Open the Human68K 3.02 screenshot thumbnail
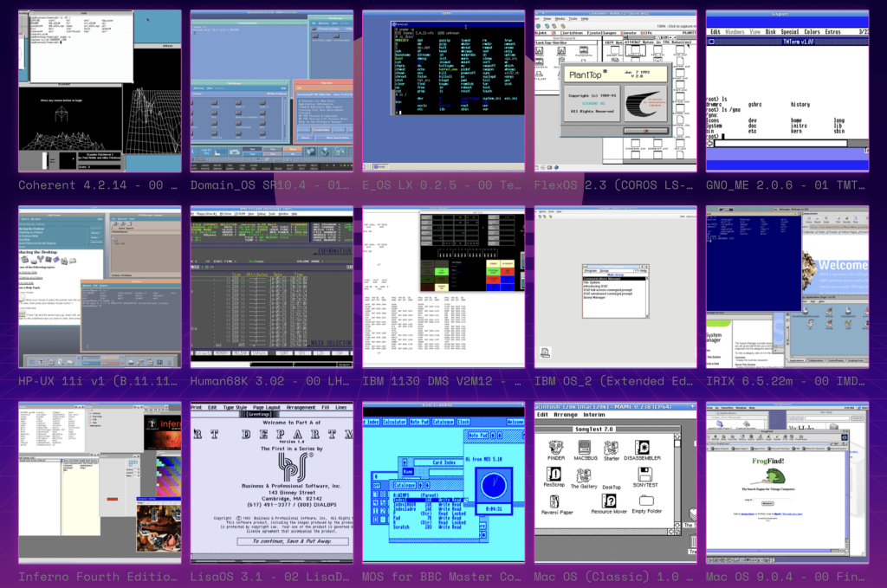This screenshot has height=588, width=887. click(x=271, y=288)
